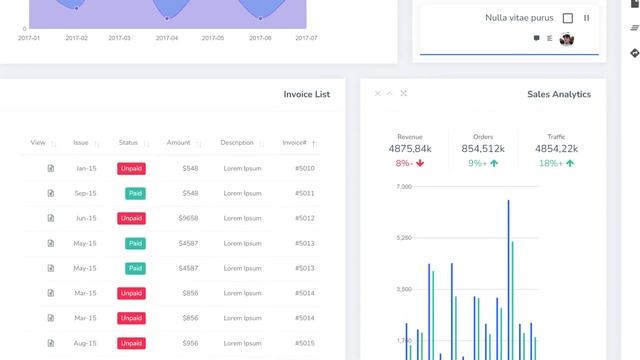640x360 pixels.
Task: Click the Sales Analytics panel title
Action: (559, 94)
